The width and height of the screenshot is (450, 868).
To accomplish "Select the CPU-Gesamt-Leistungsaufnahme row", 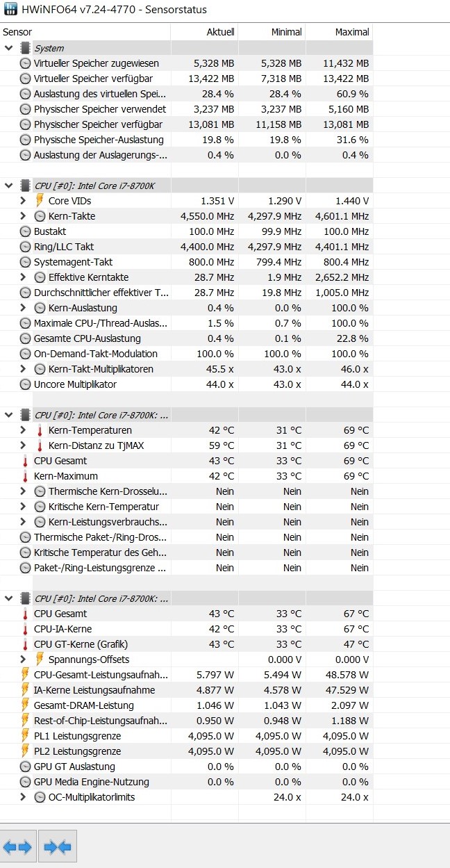I will (x=186, y=675).
